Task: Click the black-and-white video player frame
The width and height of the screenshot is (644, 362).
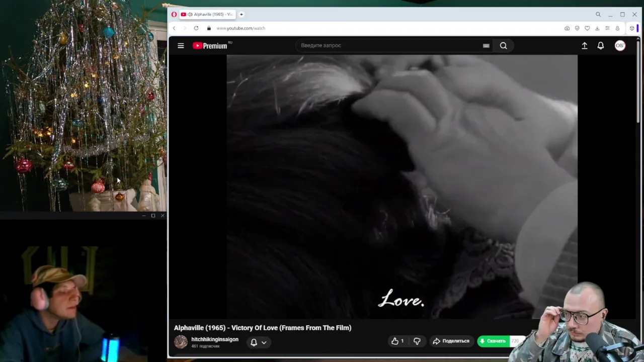Action: click(x=402, y=187)
